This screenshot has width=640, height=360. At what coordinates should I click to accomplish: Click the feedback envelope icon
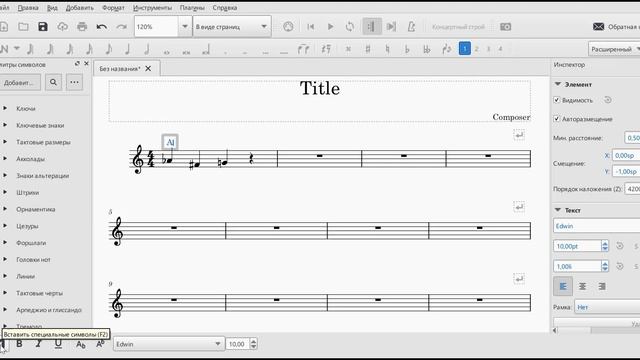pos(598,27)
